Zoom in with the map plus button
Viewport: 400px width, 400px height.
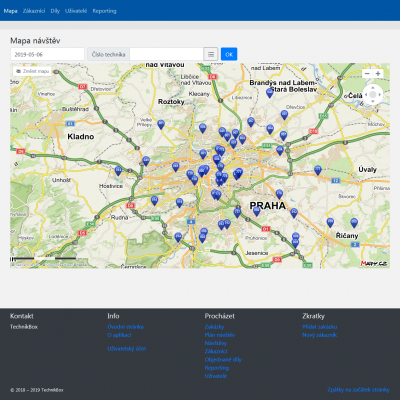(x=378, y=74)
